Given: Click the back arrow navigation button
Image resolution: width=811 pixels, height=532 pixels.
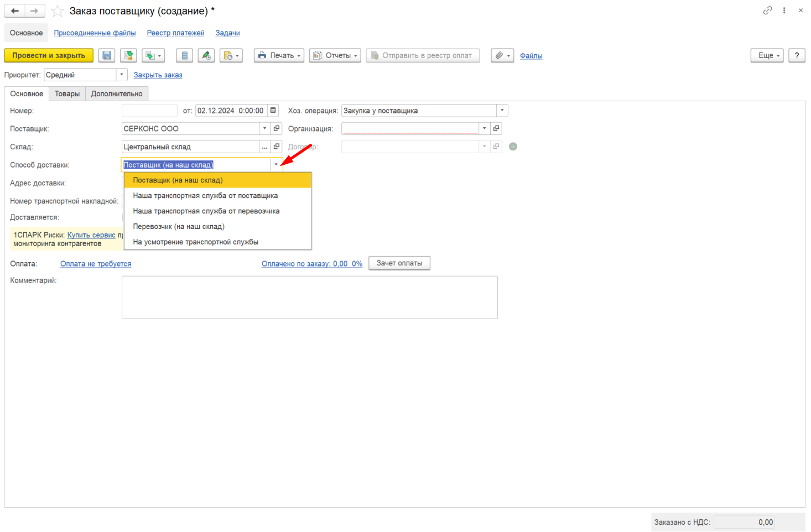Looking at the screenshot, I should [15, 11].
